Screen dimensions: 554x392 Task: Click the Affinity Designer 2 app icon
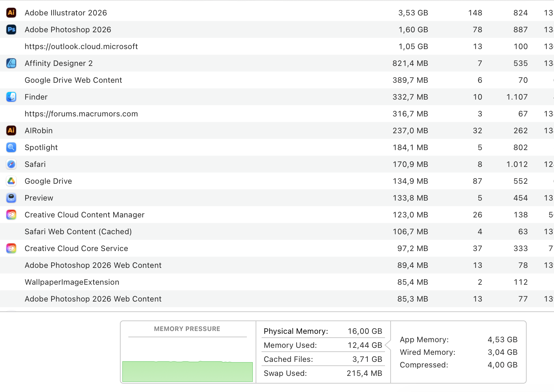11,63
